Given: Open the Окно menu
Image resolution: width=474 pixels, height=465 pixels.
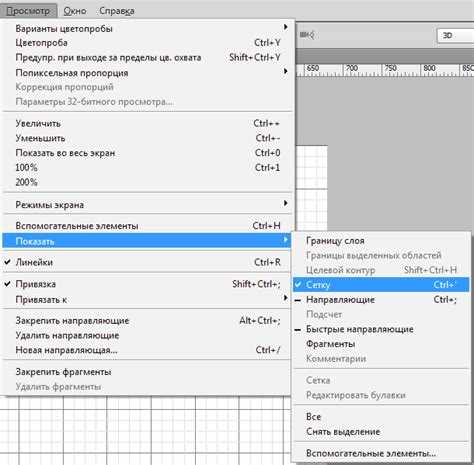Looking at the screenshot, I should [x=75, y=11].
